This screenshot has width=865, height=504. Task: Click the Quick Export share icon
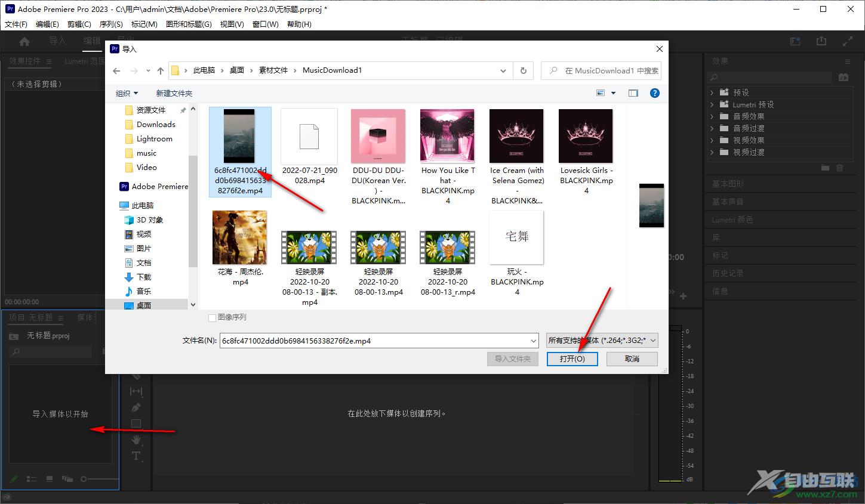[x=821, y=41]
